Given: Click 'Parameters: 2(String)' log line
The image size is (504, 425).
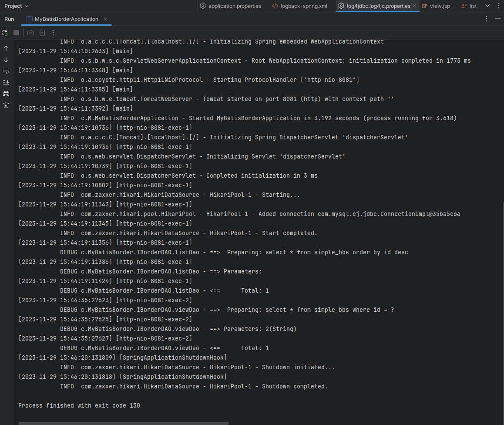Looking at the screenshot, I should [x=178, y=329].
